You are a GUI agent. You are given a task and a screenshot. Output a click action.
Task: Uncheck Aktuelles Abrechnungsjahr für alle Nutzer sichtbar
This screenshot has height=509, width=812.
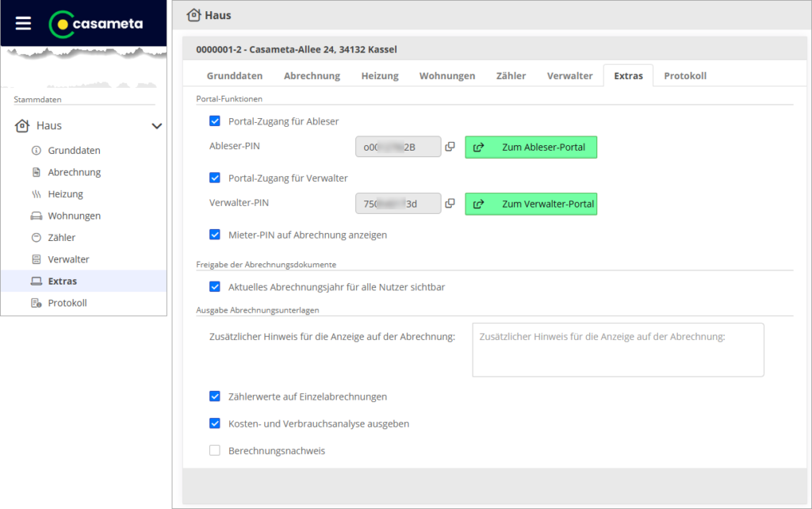coord(214,286)
